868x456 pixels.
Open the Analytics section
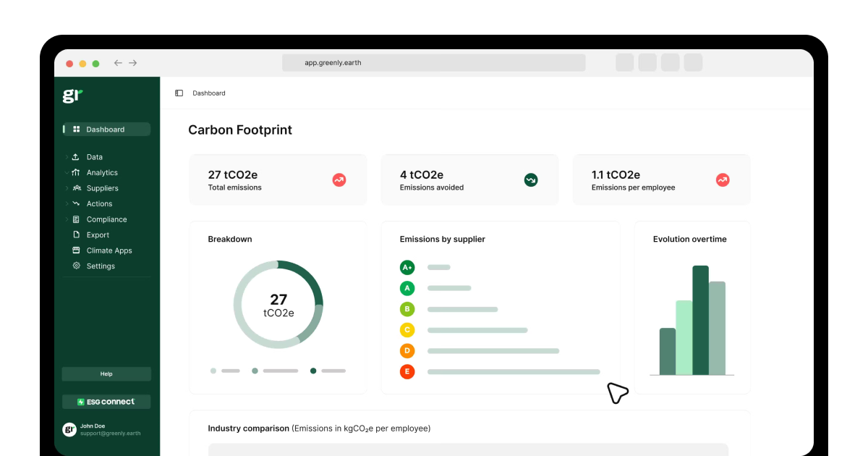point(102,172)
